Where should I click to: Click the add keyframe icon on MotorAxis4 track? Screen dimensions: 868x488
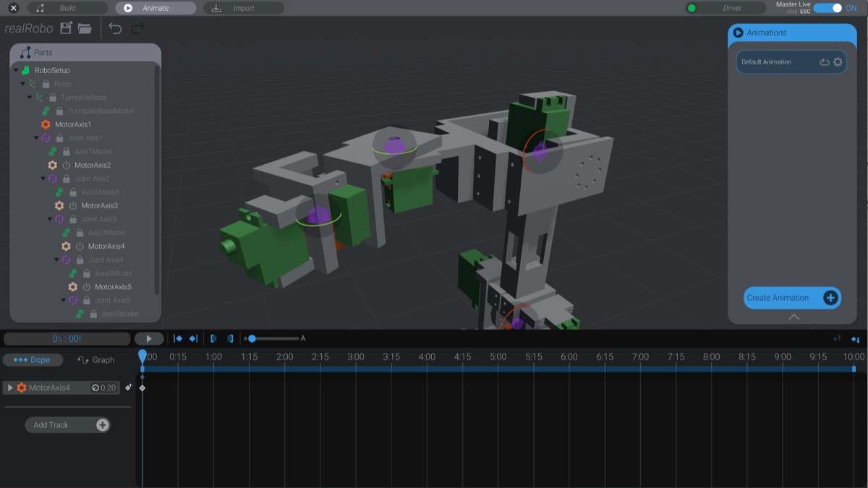click(x=128, y=388)
